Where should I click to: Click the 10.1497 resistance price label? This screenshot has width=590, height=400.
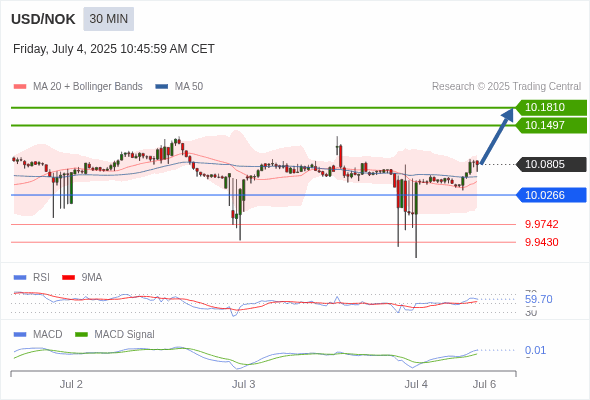[551, 125]
